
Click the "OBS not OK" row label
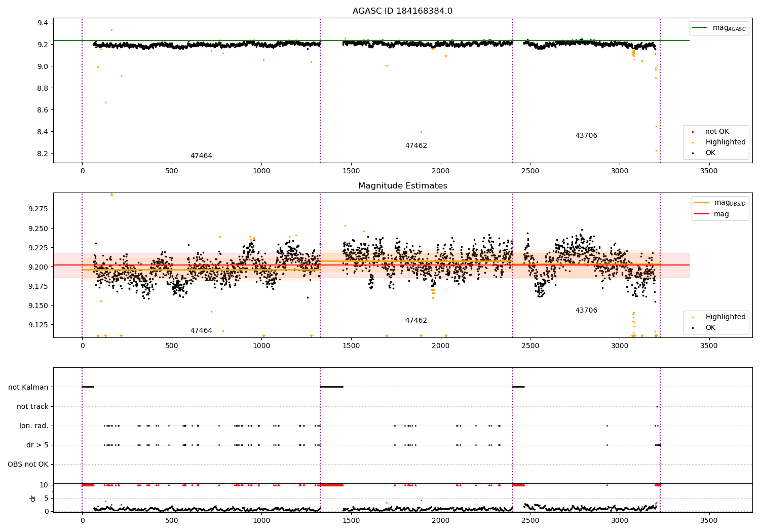point(28,465)
